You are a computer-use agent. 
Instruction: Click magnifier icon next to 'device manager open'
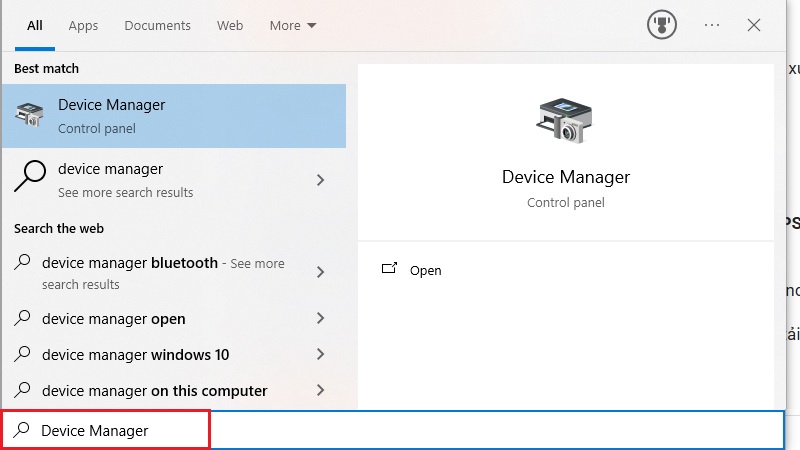[22, 318]
